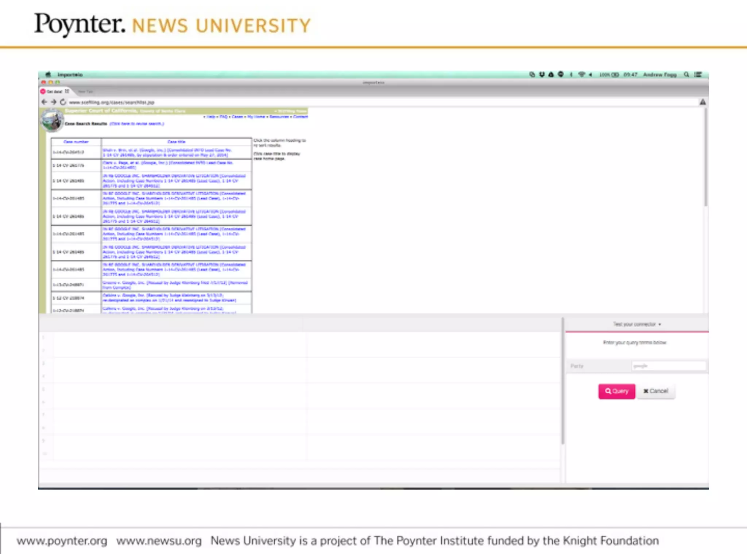
Task: Click the revise search link
Action: click(137, 124)
